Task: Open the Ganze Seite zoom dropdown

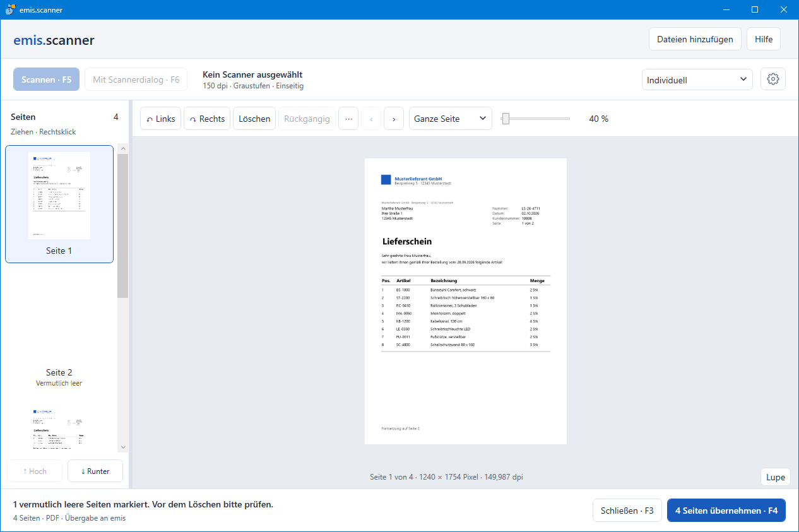Action: pyautogui.click(x=451, y=119)
